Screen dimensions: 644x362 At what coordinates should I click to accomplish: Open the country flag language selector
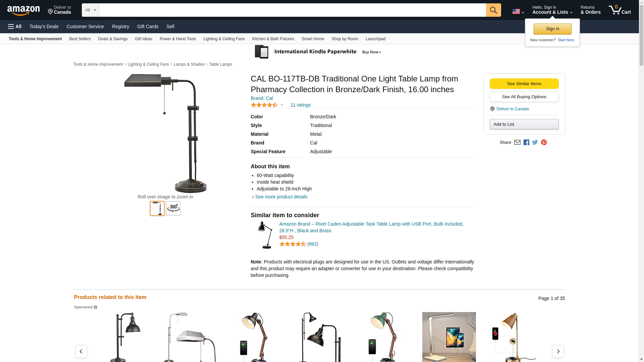(x=518, y=11)
